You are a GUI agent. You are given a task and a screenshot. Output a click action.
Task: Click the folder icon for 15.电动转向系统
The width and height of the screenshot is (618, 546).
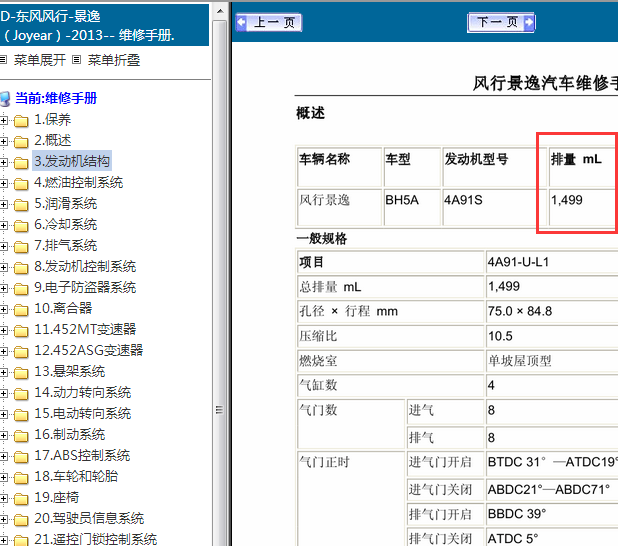point(21,415)
